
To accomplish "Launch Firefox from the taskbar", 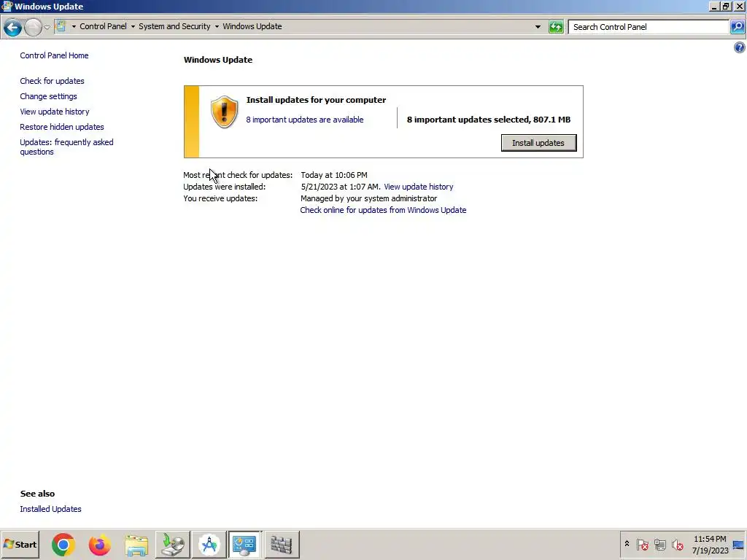I will click(x=99, y=545).
